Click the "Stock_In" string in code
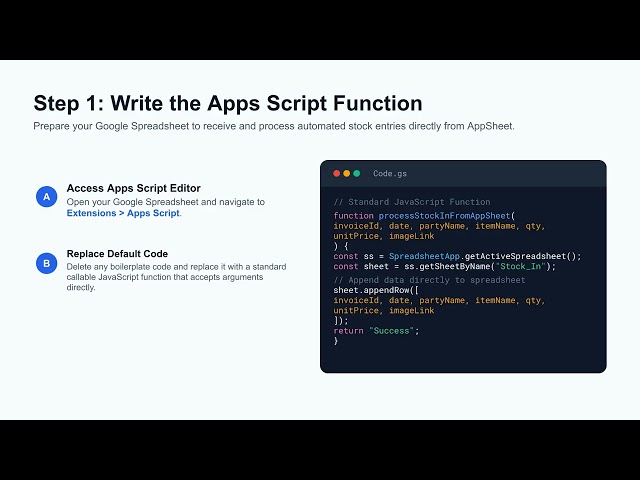Viewport: 640px width, 480px height. [520, 267]
